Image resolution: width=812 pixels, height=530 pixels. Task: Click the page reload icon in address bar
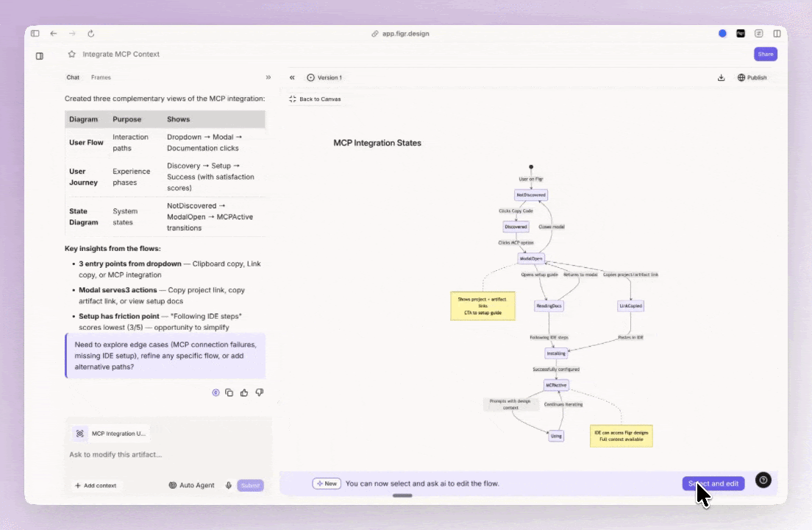click(90, 33)
